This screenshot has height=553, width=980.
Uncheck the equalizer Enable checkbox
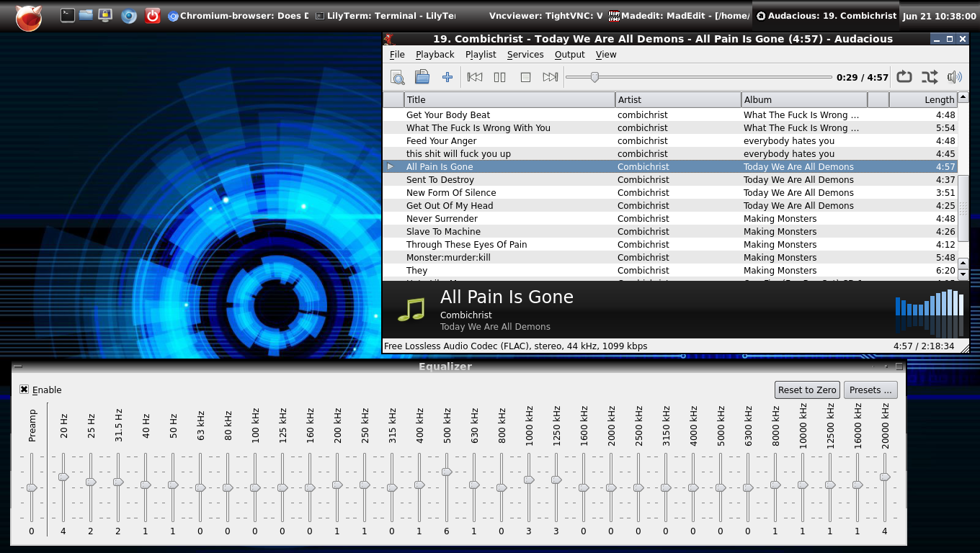coord(24,390)
